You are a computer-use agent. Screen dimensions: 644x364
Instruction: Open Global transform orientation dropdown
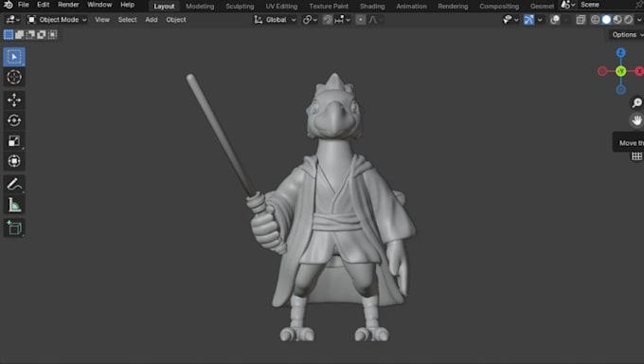point(275,20)
